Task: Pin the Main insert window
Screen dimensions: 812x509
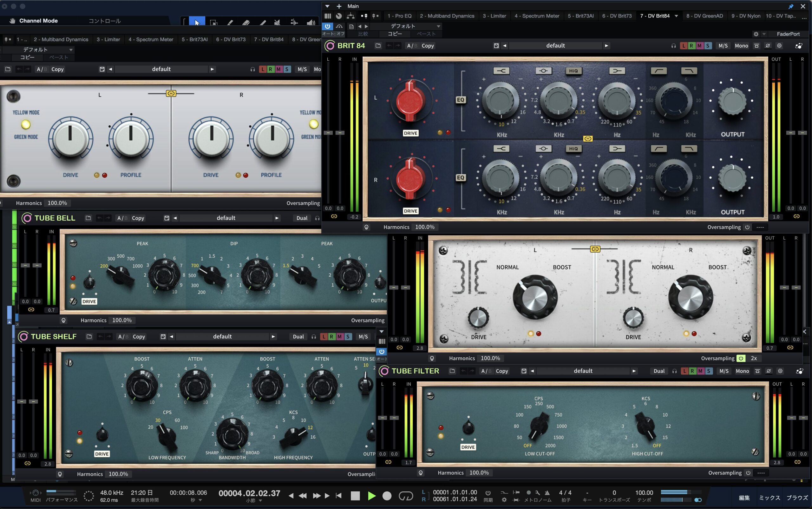Action: tap(791, 6)
